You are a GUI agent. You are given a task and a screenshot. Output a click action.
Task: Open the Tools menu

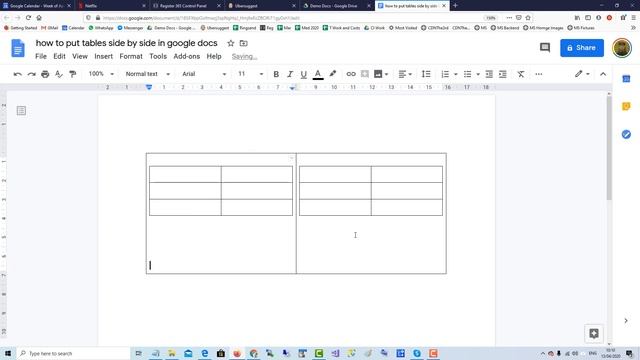click(158, 56)
